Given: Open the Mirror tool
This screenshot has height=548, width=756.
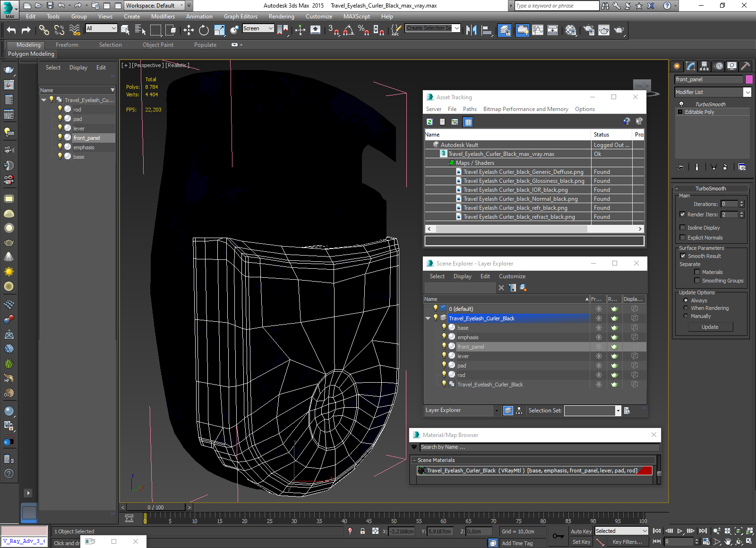Looking at the screenshot, I should tap(471, 30).
